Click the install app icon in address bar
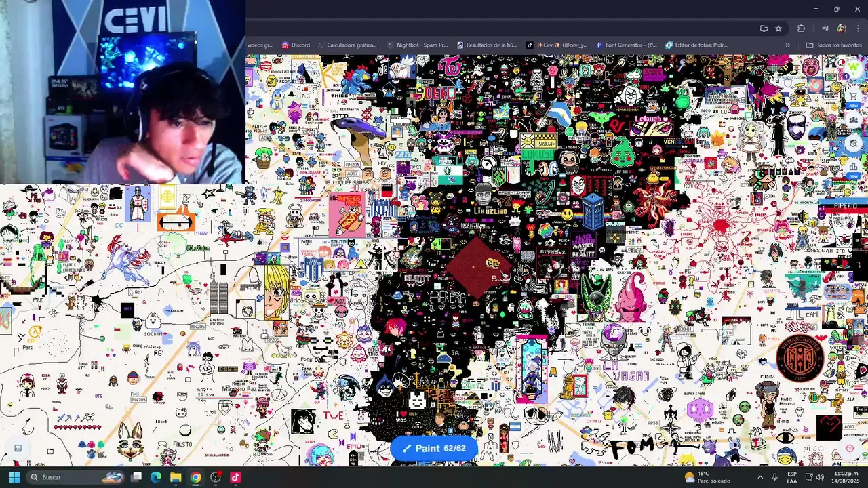This screenshot has height=488, width=868. 764,28
